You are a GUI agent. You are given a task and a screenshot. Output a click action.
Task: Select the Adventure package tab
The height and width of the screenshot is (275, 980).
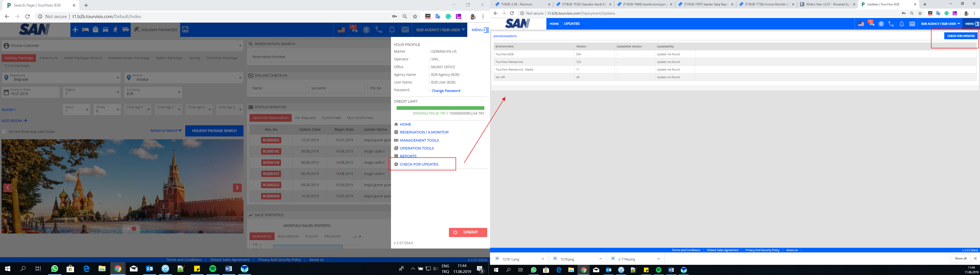48,58
